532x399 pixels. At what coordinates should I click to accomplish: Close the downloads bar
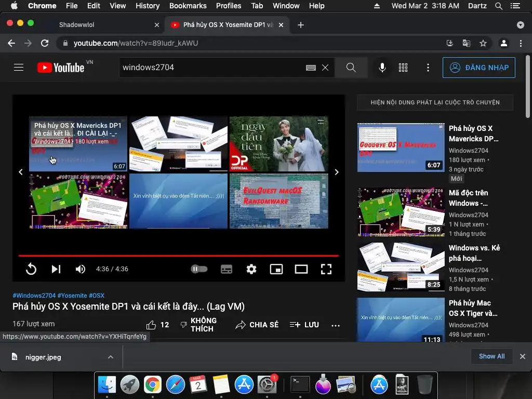pyautogui.click(x=523, y=356)
